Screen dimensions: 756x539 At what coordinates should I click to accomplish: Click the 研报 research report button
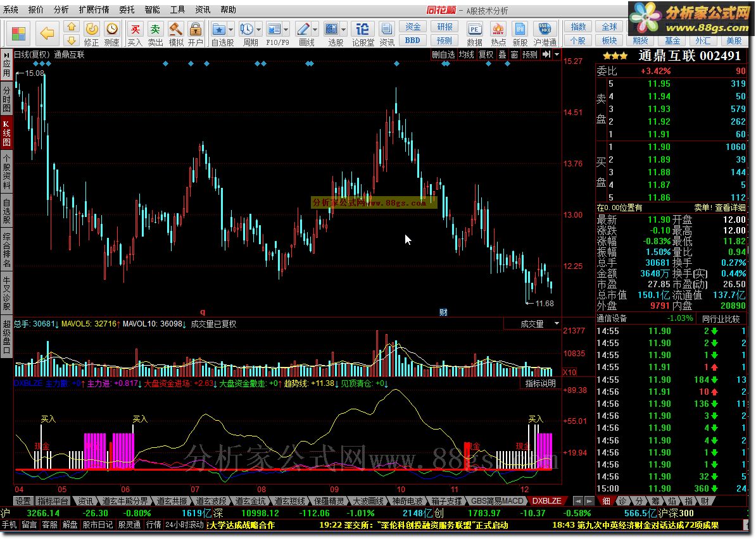(444, 27)
